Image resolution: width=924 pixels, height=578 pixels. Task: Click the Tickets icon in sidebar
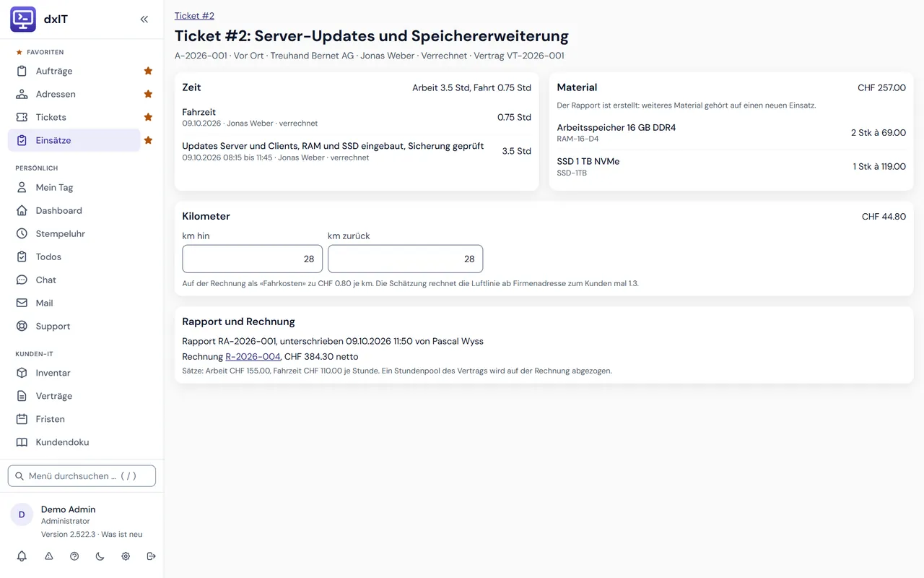[22, 117]
